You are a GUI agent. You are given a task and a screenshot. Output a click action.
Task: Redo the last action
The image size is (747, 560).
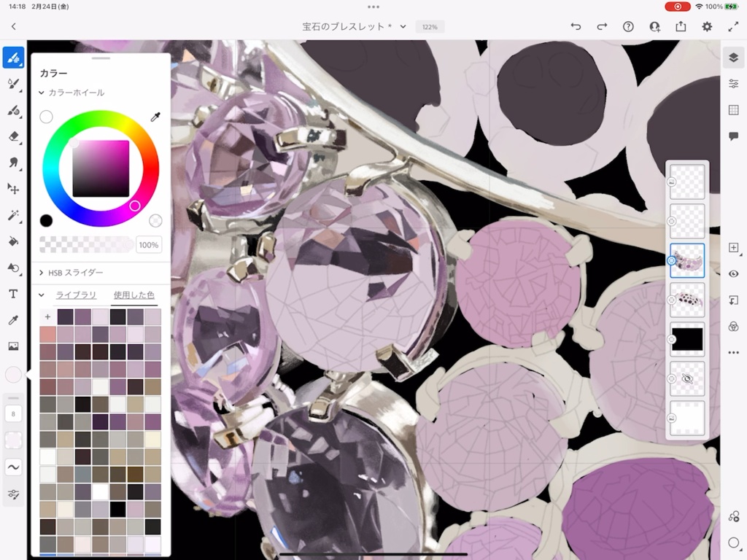point(602,27)
